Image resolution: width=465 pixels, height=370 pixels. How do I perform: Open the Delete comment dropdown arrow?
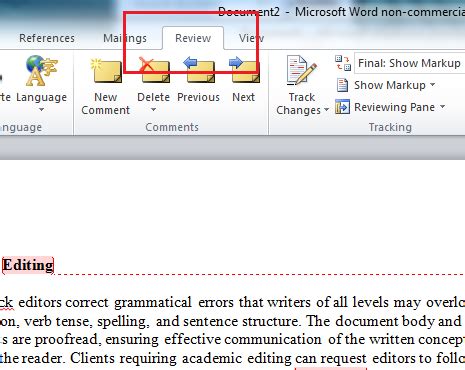[154, 109]
